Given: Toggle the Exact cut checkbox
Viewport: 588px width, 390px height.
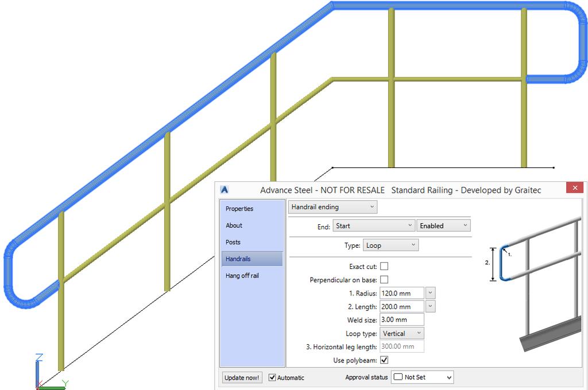Looking at the screenshot, I should coord(384,266).
